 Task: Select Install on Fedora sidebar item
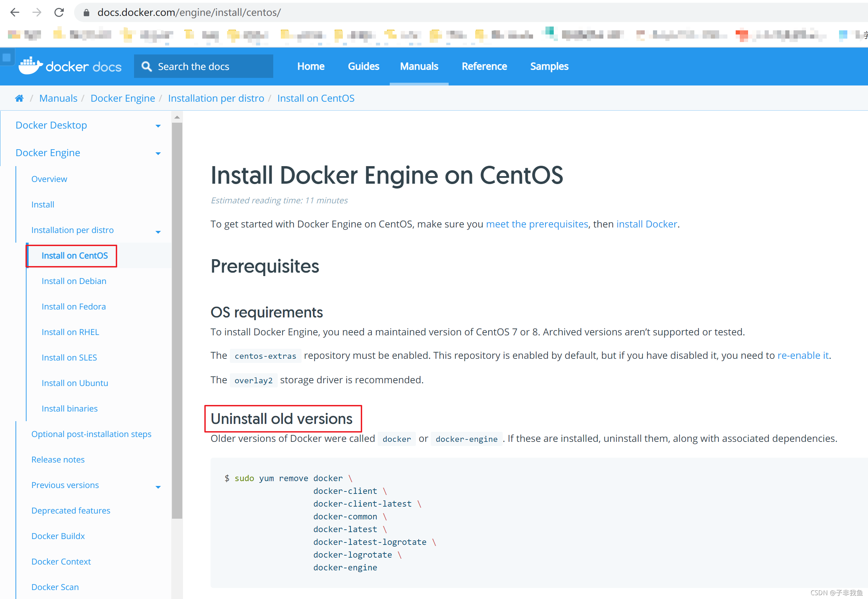tap(73, 307)
